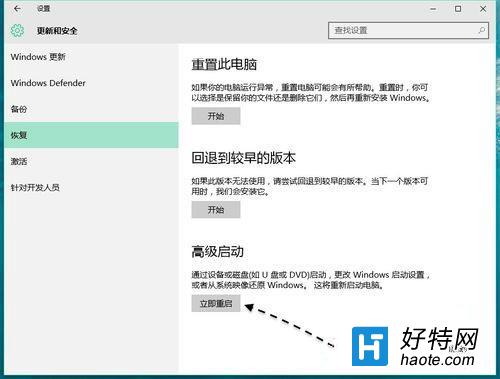
Task: Click the 更新和安全 title text
Action: (x=57, y=31)
